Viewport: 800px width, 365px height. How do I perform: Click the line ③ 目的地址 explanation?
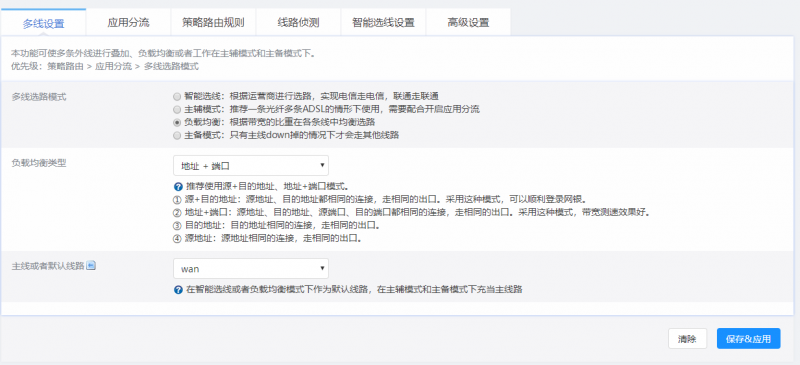[x=277, y=225]
